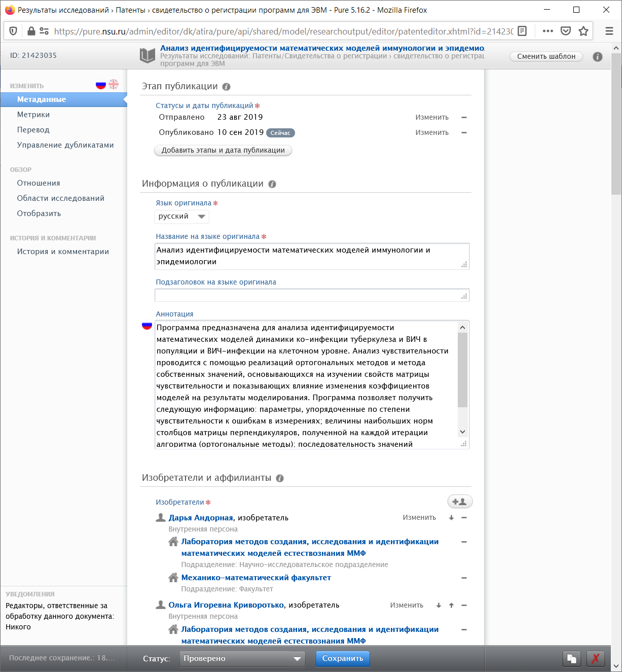This screenshot has width=622, height=672.
Task: Open История и комментарии in sidebar
Action: click(63, 252)
